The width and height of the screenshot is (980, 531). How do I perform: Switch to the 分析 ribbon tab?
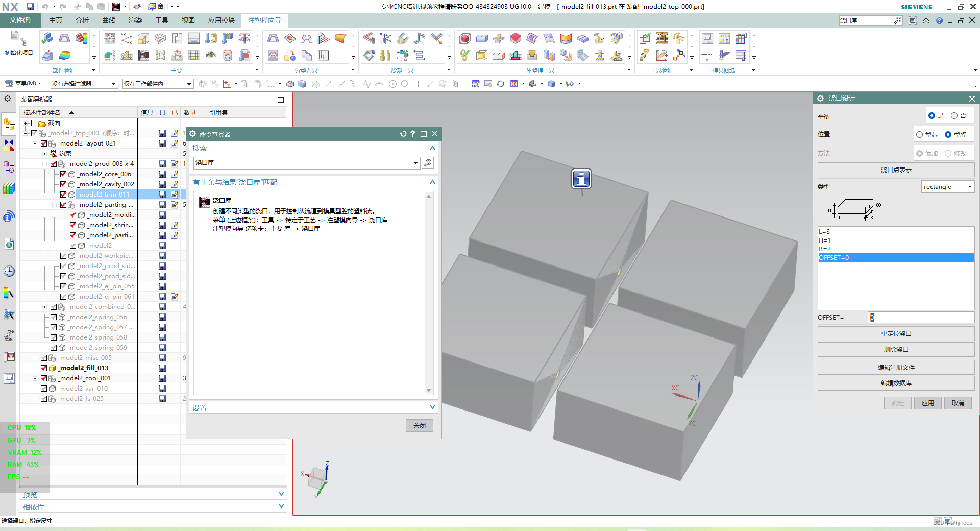click(82, 20)
